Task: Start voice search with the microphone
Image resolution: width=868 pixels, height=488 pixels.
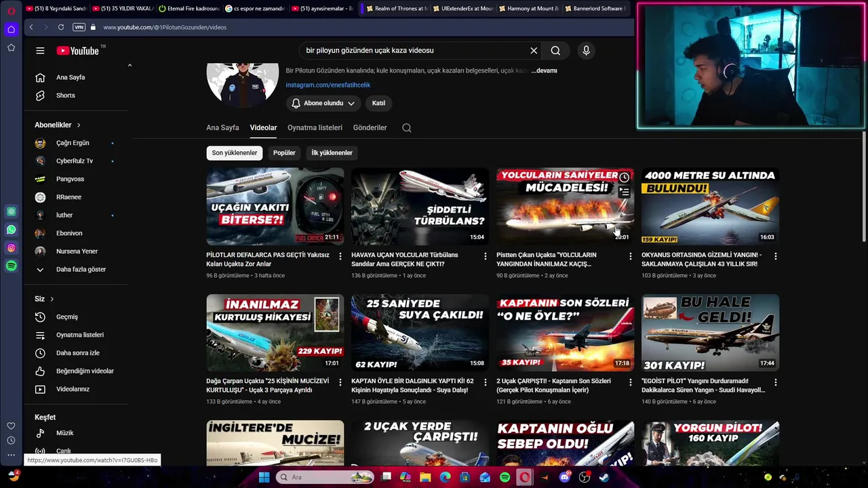Action: coord(586,51)
